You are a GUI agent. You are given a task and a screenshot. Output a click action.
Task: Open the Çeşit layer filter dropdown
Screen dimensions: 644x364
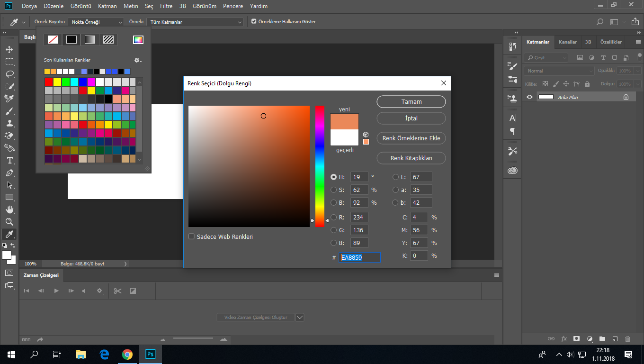coord(546,57)
